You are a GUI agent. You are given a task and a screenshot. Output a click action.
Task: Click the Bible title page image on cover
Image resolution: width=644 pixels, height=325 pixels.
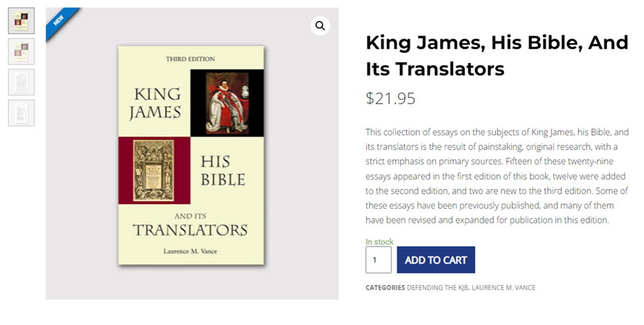click(x=154, y=170)
